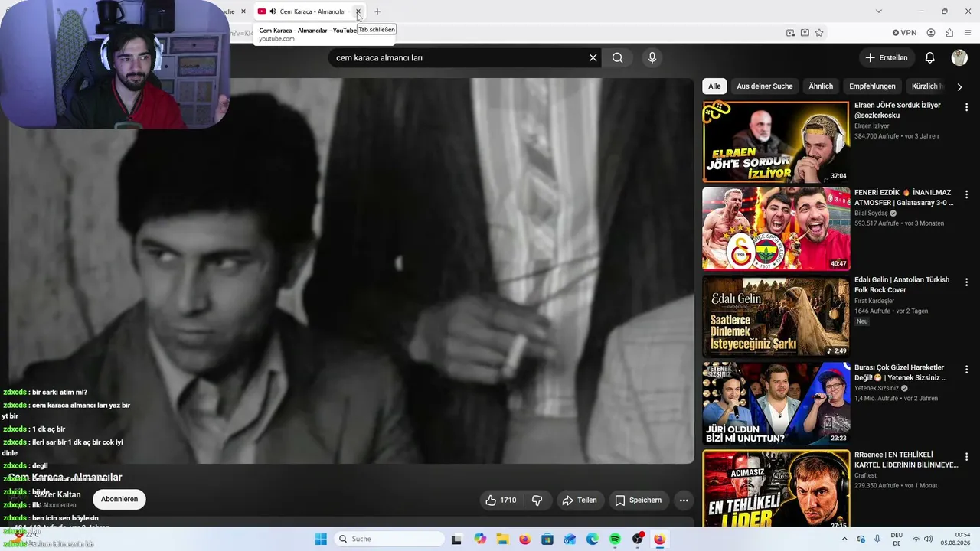Mute the playing tab via its speaker icon
980x551 pixels.
[273, 11]
